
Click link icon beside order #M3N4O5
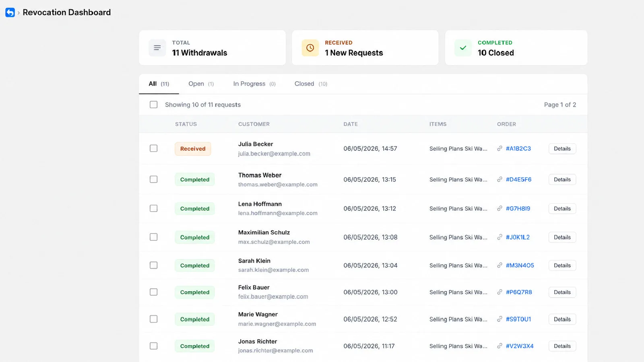tap(500, 265)
